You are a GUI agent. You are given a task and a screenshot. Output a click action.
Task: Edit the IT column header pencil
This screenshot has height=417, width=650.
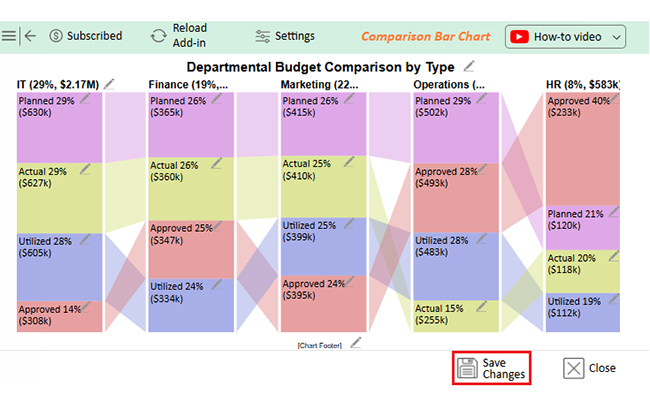pyautogui.click(x=109, y=84)
